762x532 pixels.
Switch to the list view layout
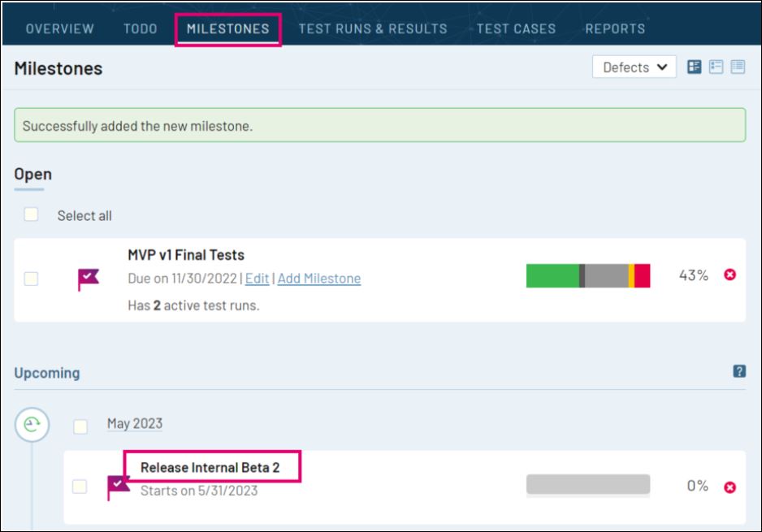pyautogui.click(x=717, y=67)
